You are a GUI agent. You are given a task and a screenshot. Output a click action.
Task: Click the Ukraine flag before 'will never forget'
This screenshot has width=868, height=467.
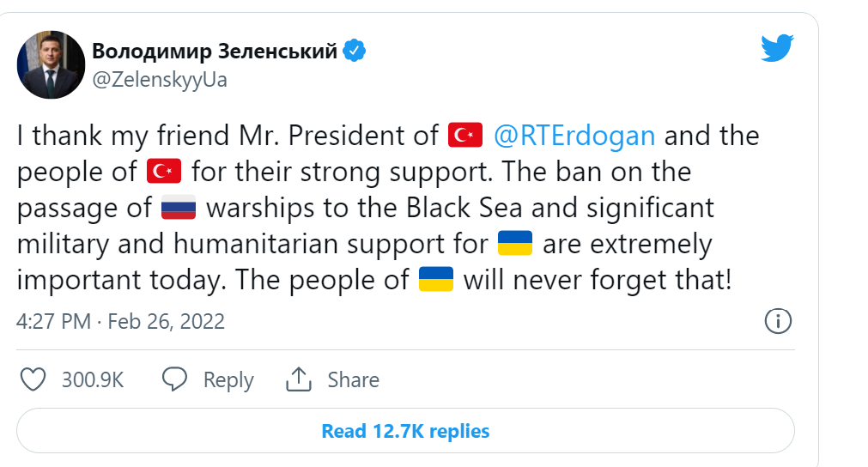click(436, 281)
